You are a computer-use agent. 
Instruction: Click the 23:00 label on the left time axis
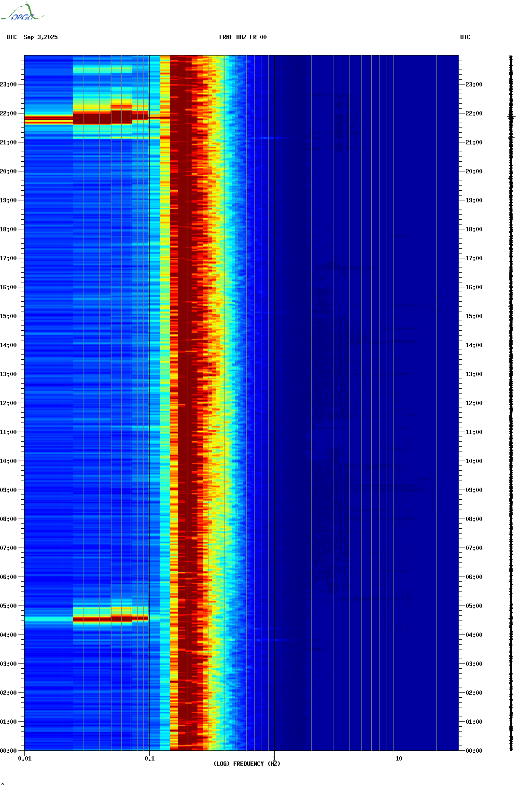8,85
